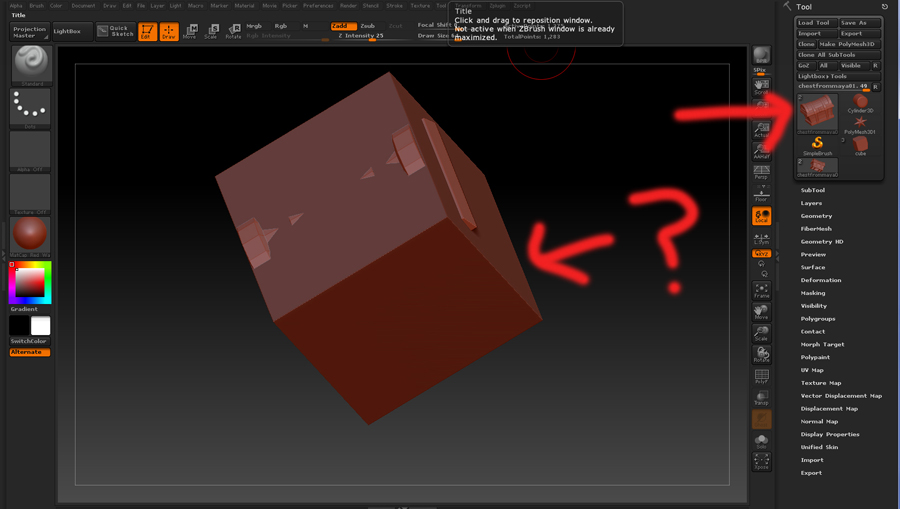Viewport: 900px width, 509px height.
Task: Open the Material menu
Action: [x=245, y=6]
